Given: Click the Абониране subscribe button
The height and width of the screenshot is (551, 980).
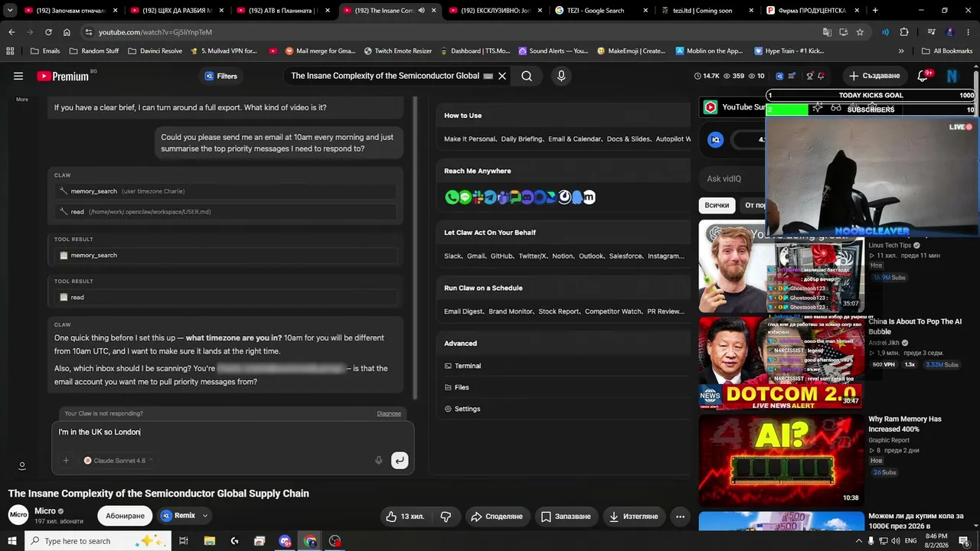Looking at the screenshot, I should coord(125,516).
